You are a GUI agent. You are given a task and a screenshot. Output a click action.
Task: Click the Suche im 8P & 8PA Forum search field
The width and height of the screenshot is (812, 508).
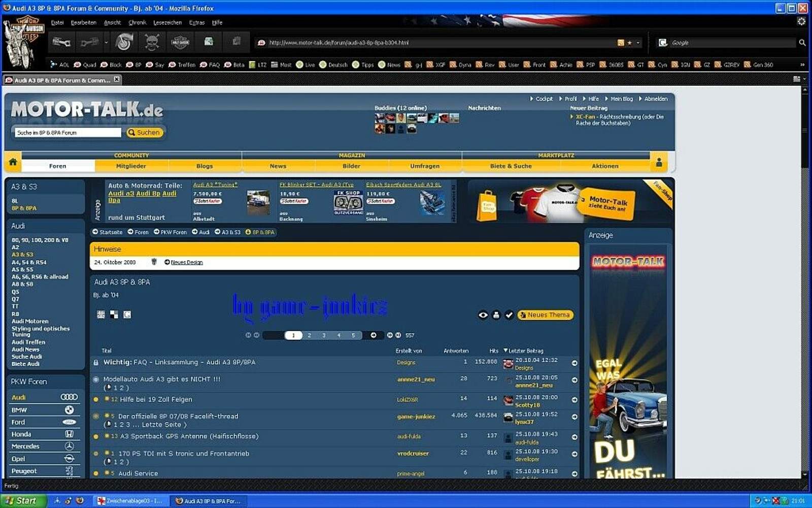[67, 133]
